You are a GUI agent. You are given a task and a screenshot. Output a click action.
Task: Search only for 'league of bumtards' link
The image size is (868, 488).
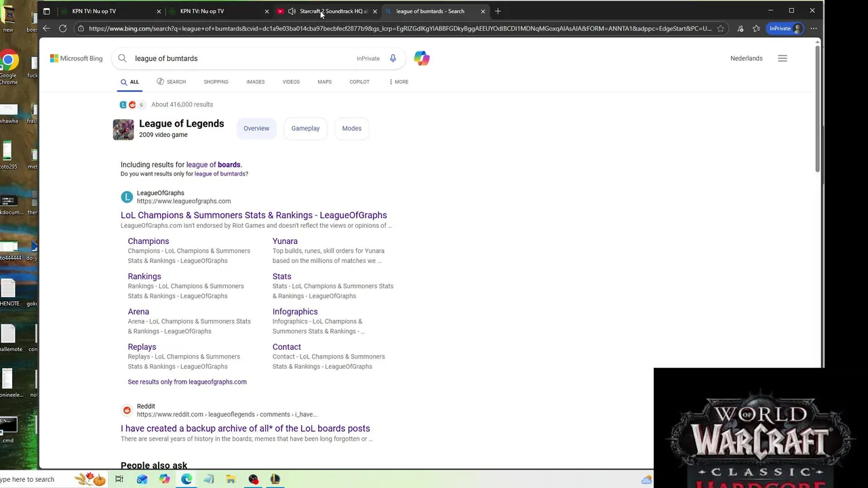pos(220,174)
